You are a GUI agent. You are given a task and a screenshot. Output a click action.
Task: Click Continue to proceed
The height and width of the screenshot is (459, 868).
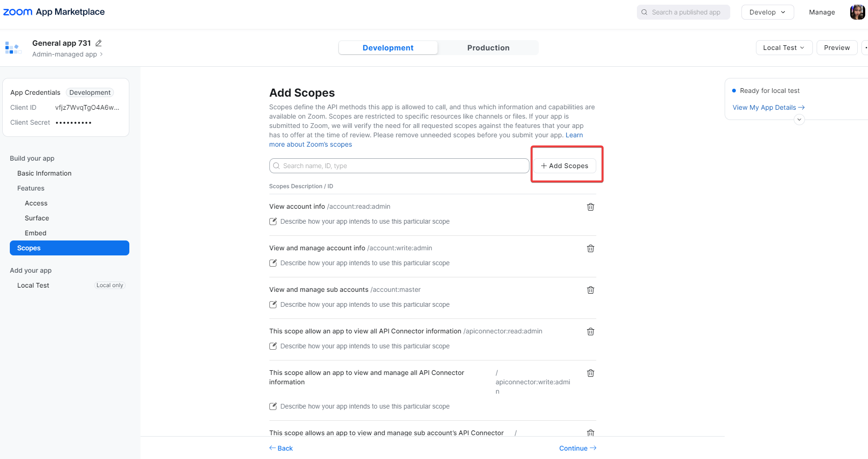578,448
